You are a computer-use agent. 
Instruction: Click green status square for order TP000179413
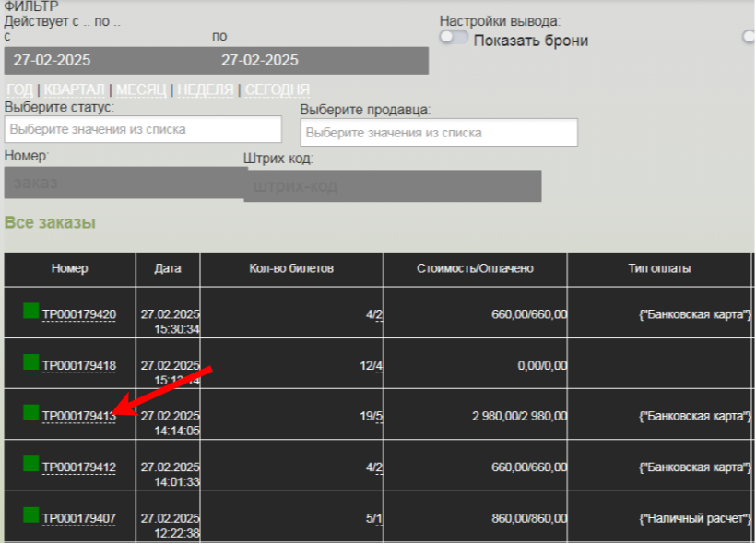[31, 412]
